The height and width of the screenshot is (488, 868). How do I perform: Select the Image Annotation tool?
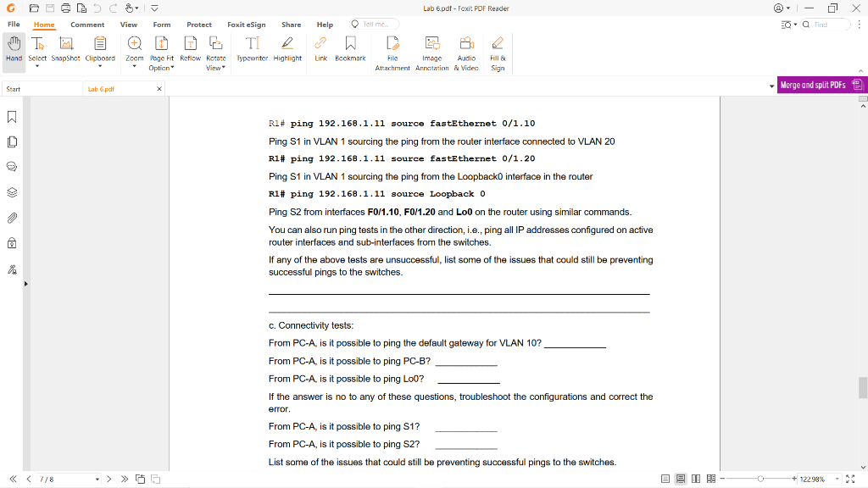pyautogui.click(x=431, y=51)
